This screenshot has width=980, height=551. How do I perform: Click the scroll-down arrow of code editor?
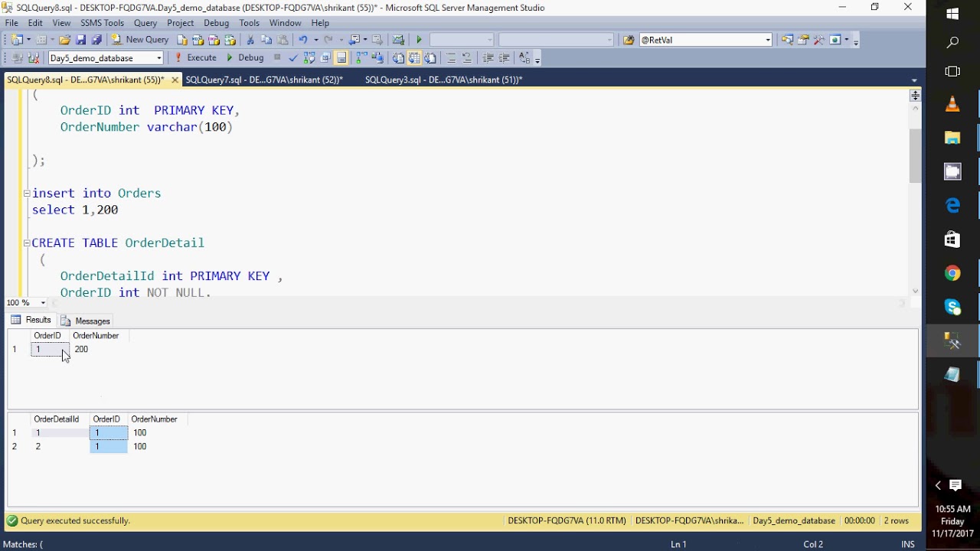pos(915,291)
